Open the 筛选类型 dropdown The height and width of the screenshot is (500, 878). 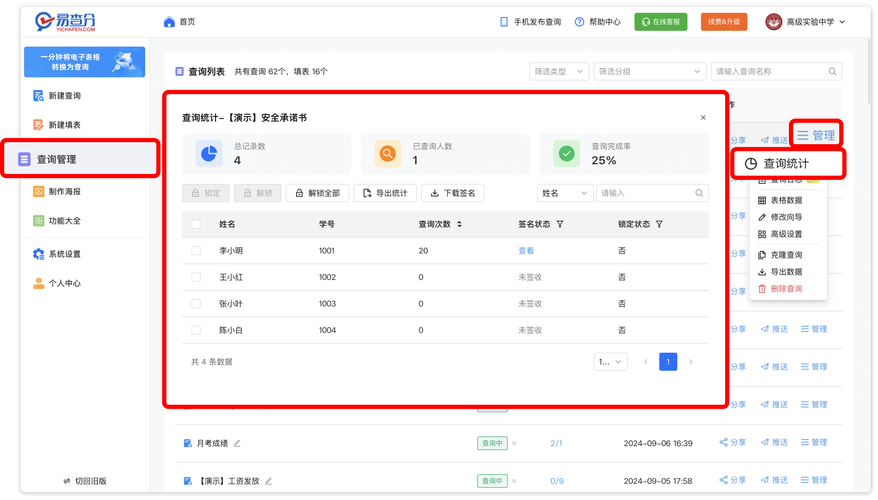pos(559,72)
